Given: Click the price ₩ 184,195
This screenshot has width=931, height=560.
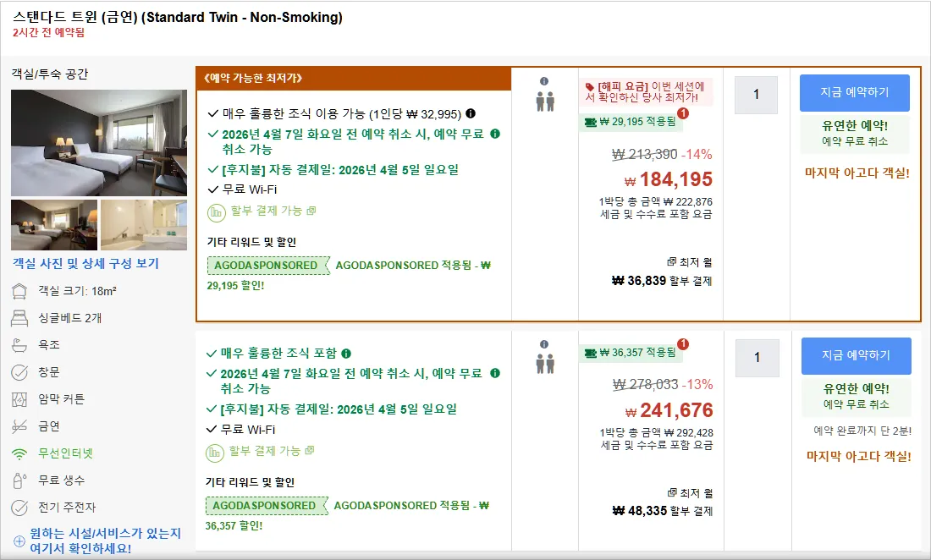Looking at the screenshot, I should 668,179.
